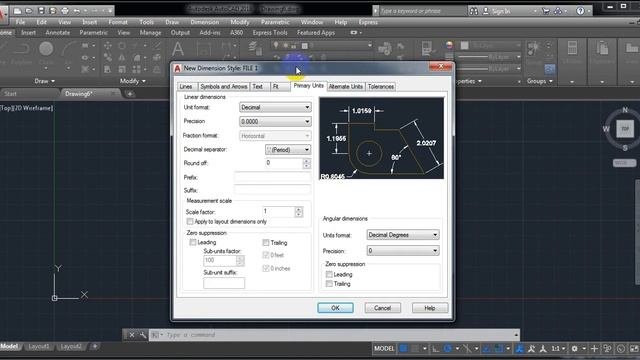Select the Arc tool in Draw panel

(68, 49)
